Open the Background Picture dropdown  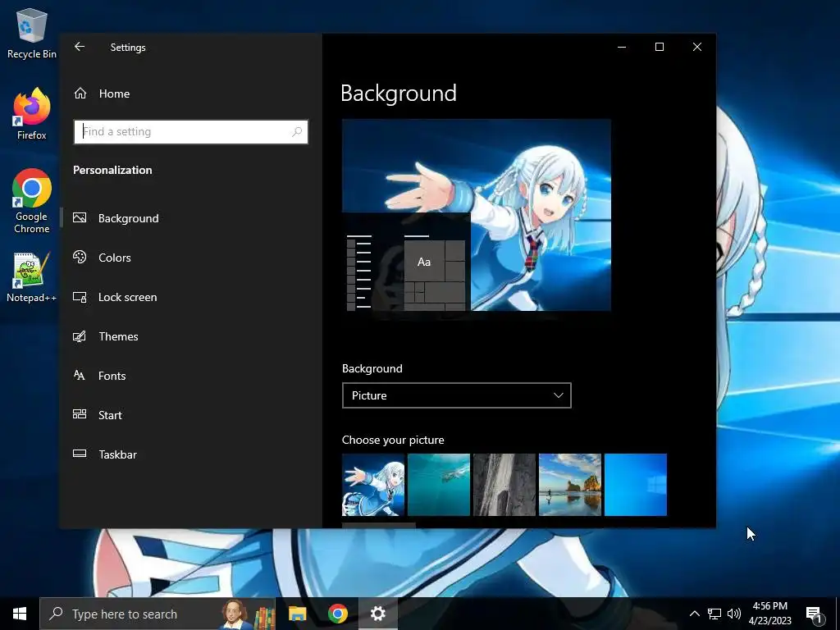click(456, 395)
